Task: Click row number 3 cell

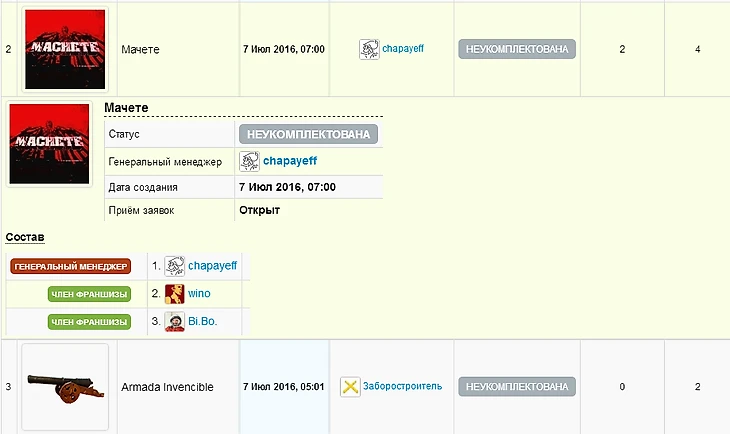Action: click(8, 387)
